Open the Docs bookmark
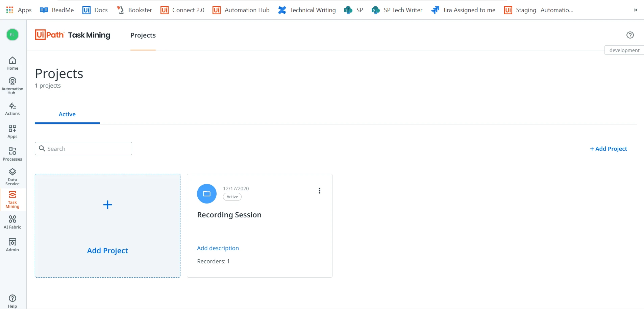This screenshot has width=644, height=309. click(x=95, y=10)
